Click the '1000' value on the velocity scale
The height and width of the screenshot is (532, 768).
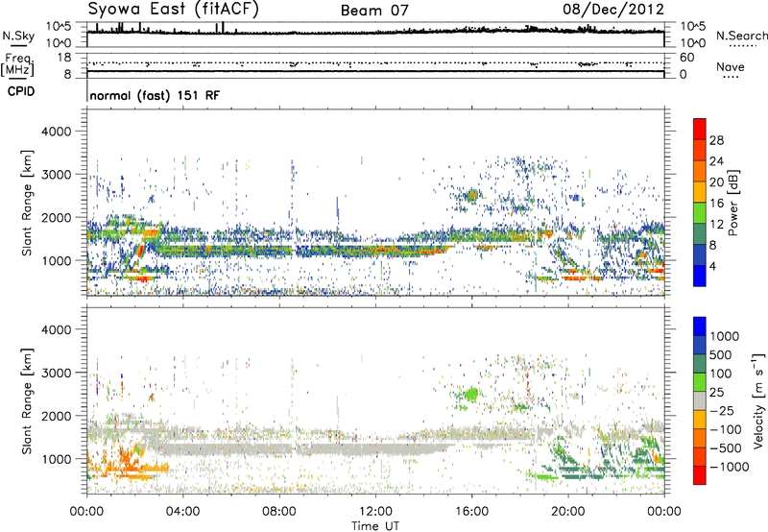[x=725, y=336]
